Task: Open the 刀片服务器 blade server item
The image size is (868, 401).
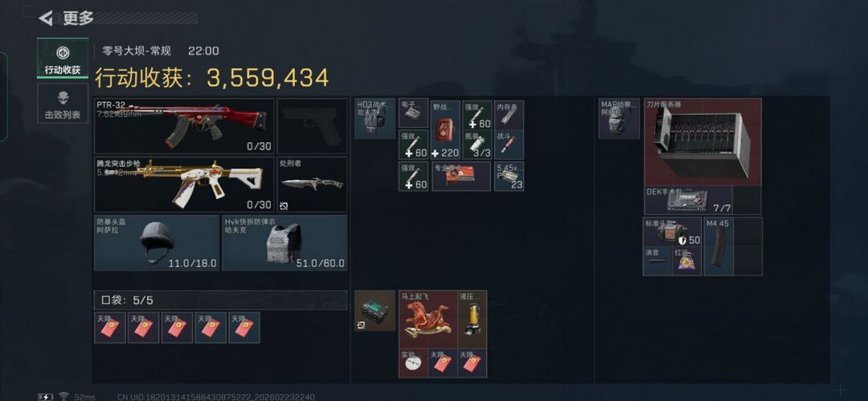Action: tap(702, 141)
